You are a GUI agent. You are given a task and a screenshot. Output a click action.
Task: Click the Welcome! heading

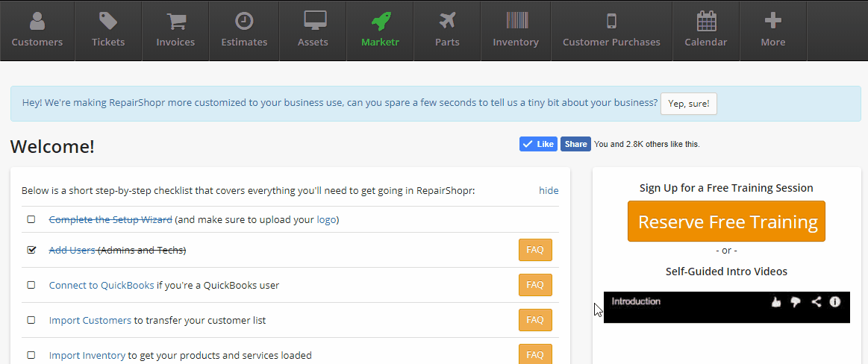click(52, 147)
